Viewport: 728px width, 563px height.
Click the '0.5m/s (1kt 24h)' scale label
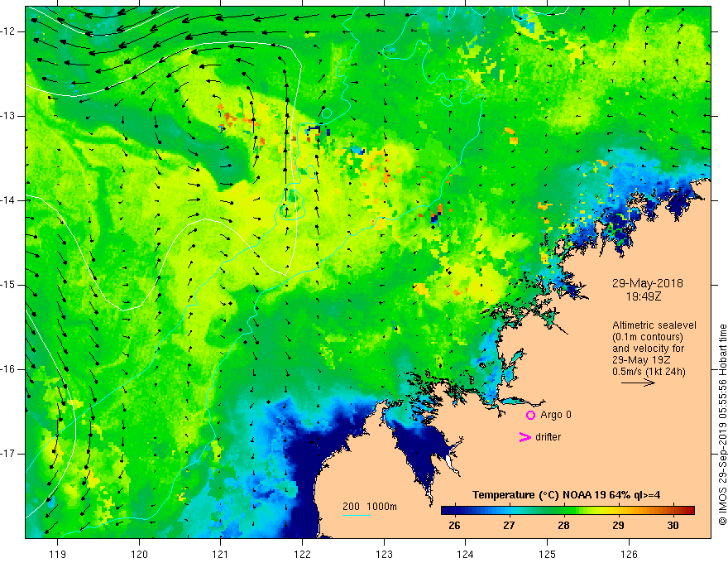649,372
